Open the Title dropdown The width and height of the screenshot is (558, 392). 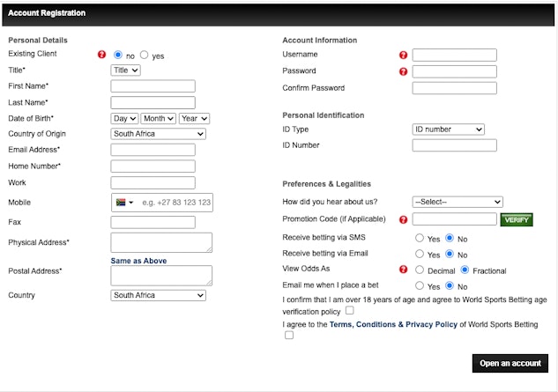[126, 70]
